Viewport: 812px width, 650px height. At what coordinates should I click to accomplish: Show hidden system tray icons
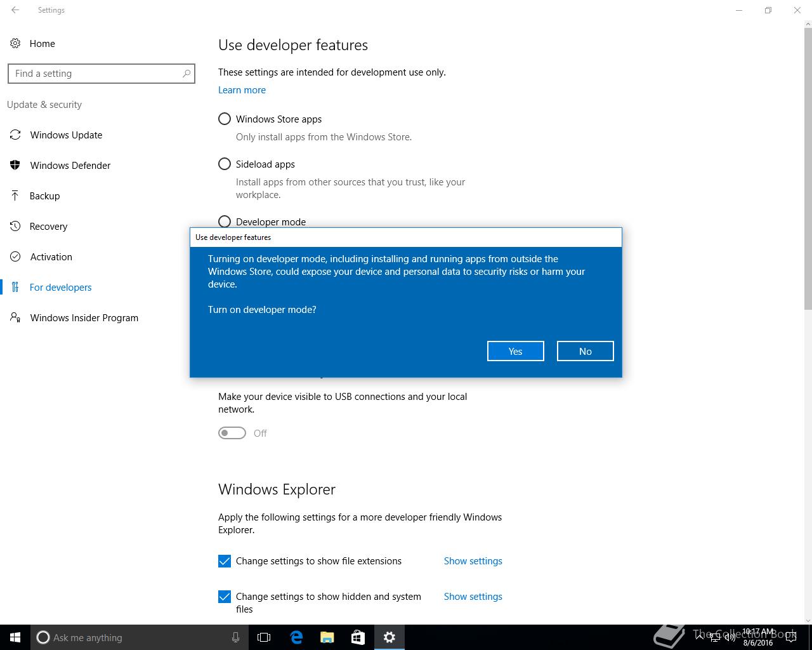click(700, 637)
